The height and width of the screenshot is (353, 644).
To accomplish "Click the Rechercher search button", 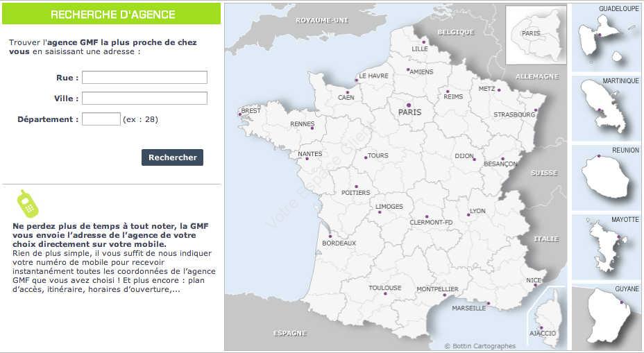I will point(173,157).
